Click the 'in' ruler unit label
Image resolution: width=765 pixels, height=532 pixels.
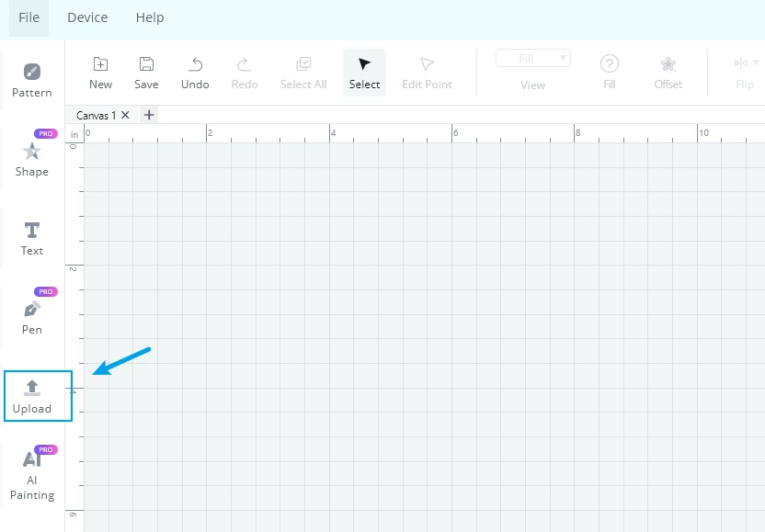(74, 134)
